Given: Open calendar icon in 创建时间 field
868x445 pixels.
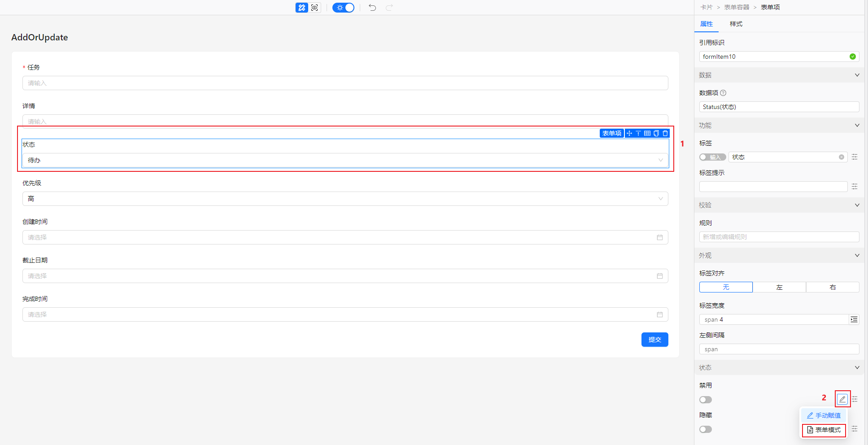Looking at the screenshot, I should [659, 237].
